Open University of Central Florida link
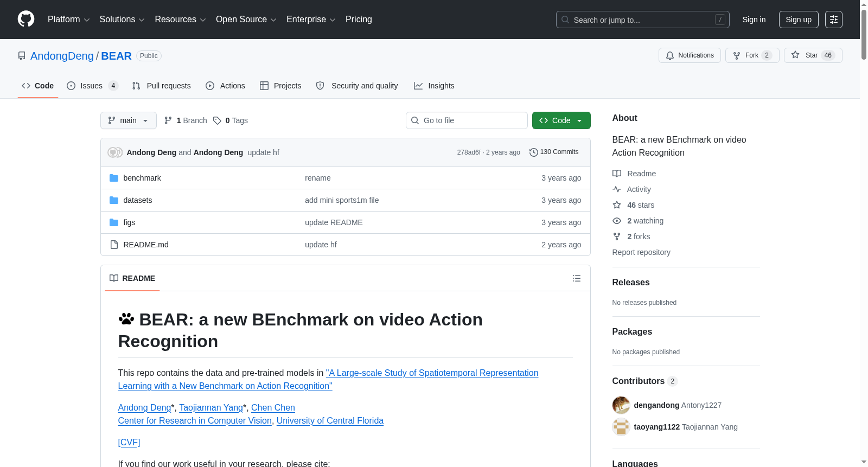 coord(330,420)
